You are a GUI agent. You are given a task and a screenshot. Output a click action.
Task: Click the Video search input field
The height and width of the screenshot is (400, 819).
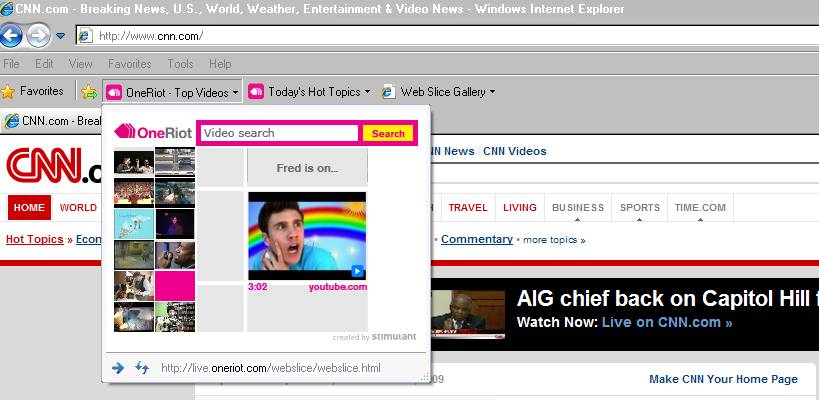click(x=279, y=133)
